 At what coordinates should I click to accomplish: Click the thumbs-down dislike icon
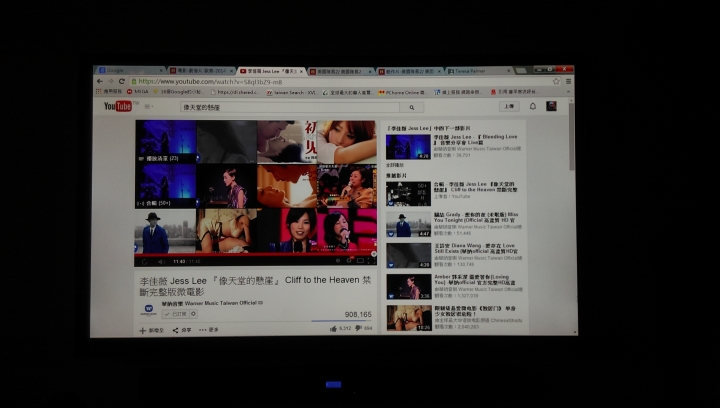[x=359, y=328]
